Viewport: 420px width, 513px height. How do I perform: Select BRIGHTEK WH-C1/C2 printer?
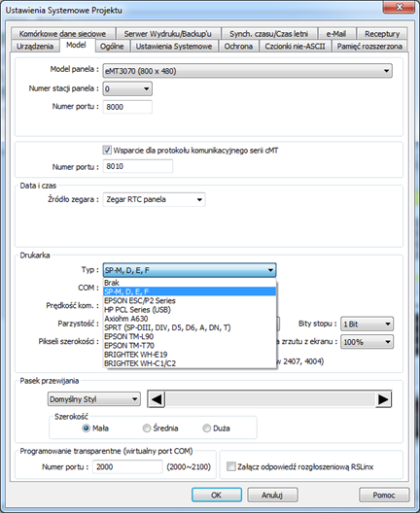tap(190, 363)
